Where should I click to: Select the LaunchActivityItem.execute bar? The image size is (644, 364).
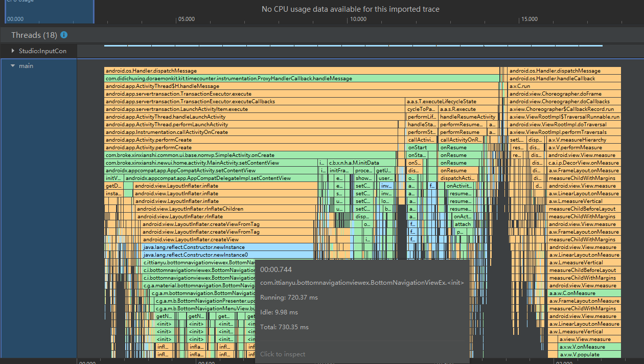click(x=255, y=109)
